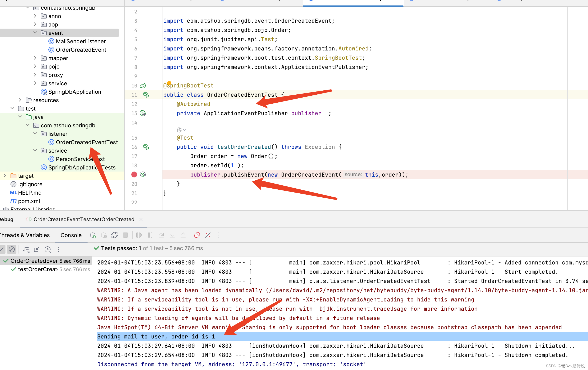This screenshot has width=588, height=370.
Task: Click the MailSenderListener class in project tree
Action: (x=80, y=41)
